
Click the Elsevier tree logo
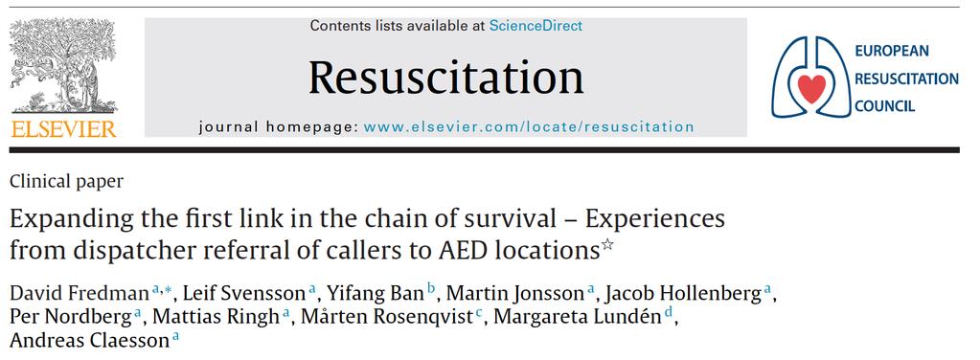click(x=63, y=66)
